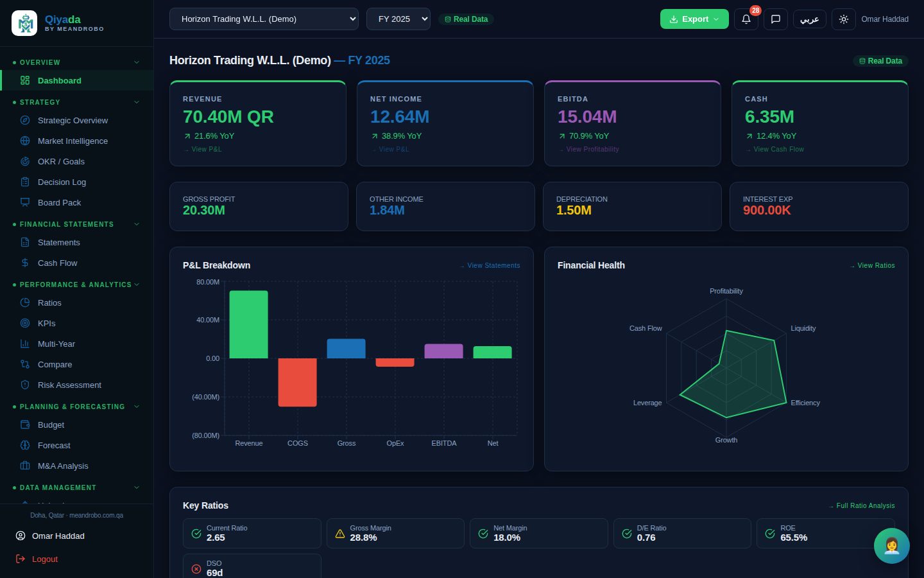924x578 pixels.
Task: Click the Cash Flow dollar icon
Action: tap(25, 263)
